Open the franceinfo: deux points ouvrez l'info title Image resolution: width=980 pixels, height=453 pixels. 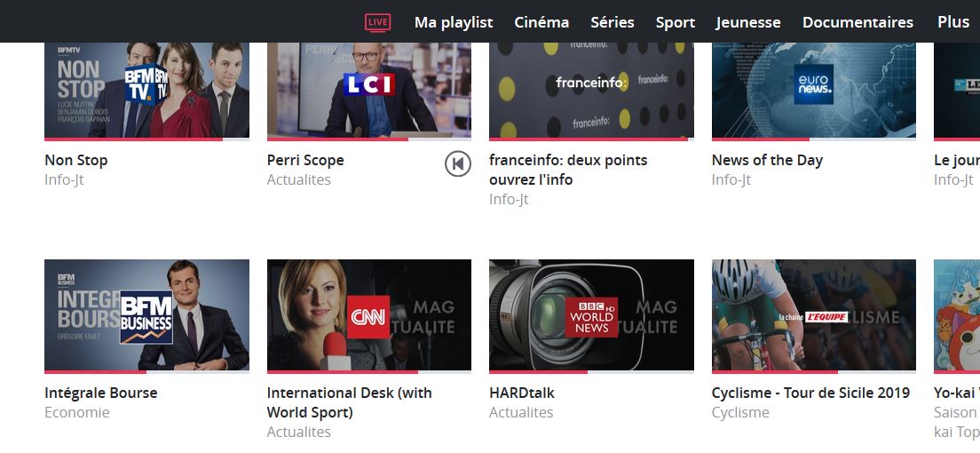pos(568,171)
